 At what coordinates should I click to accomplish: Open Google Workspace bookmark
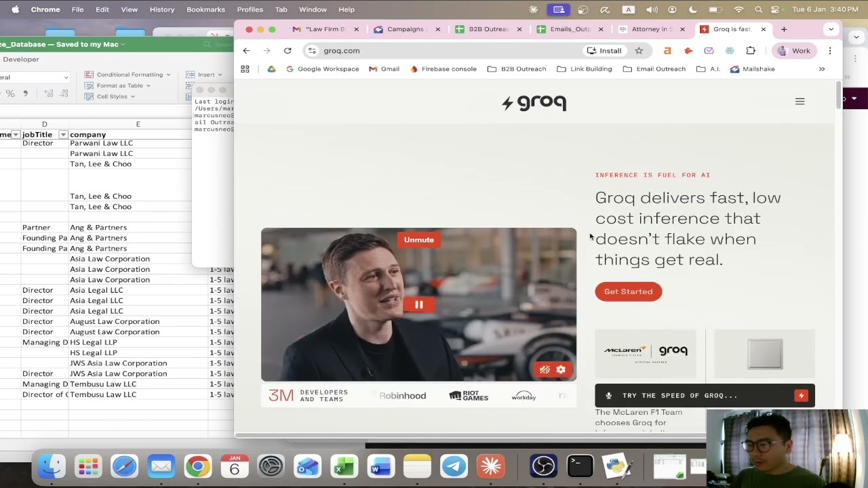(322, 68)
